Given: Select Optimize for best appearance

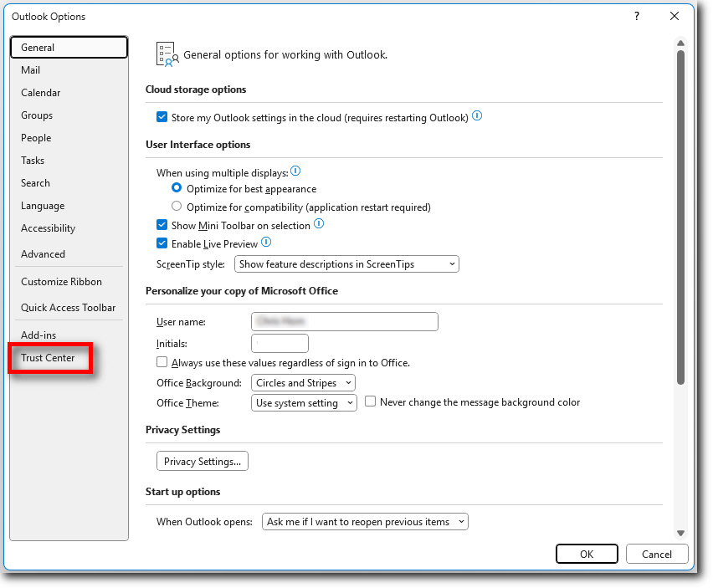Looking at the screenshot, I should tap(177, 187).
